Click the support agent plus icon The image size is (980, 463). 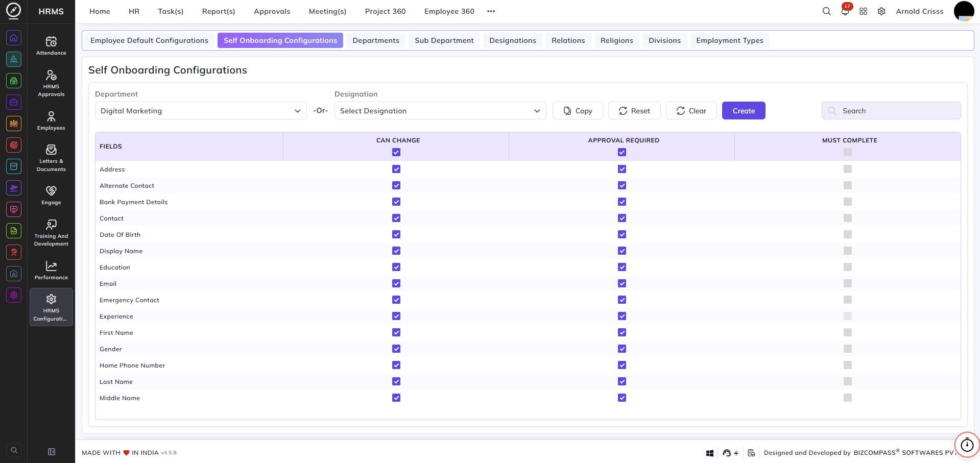point(731,453)
